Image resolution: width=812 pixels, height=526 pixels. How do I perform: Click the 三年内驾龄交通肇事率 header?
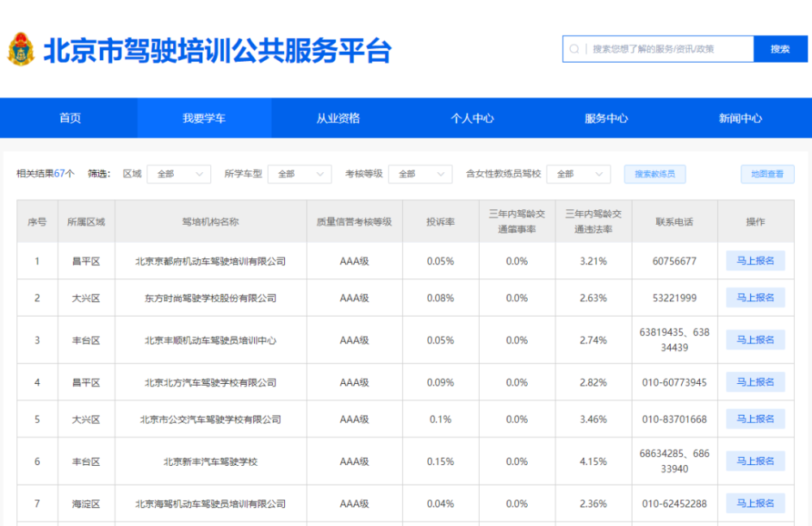[516, 222]
